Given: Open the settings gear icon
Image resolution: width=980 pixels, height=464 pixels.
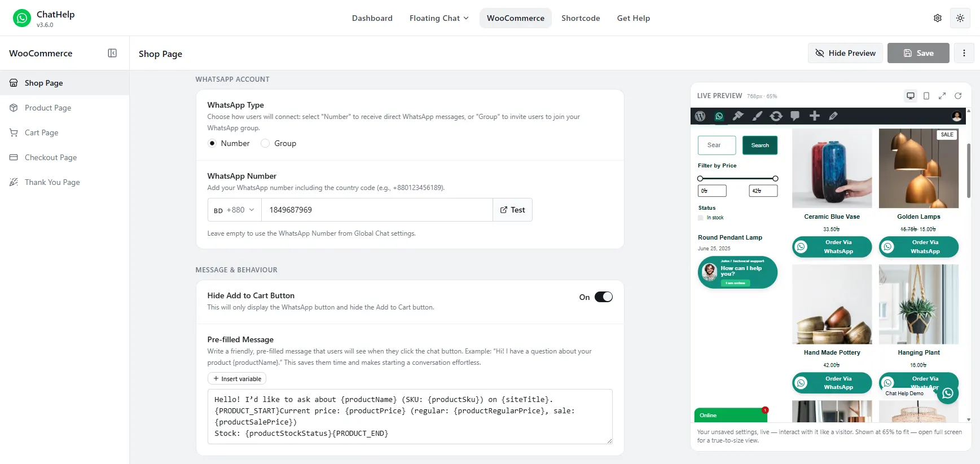Looking at the screenshot, I should (x=938, y=18).
